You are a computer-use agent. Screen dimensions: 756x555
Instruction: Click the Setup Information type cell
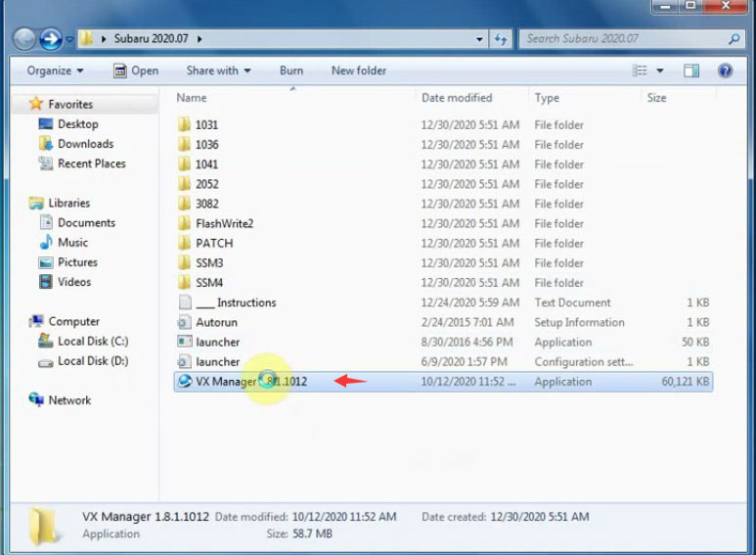pyautogui.click(x=579, y=322)
